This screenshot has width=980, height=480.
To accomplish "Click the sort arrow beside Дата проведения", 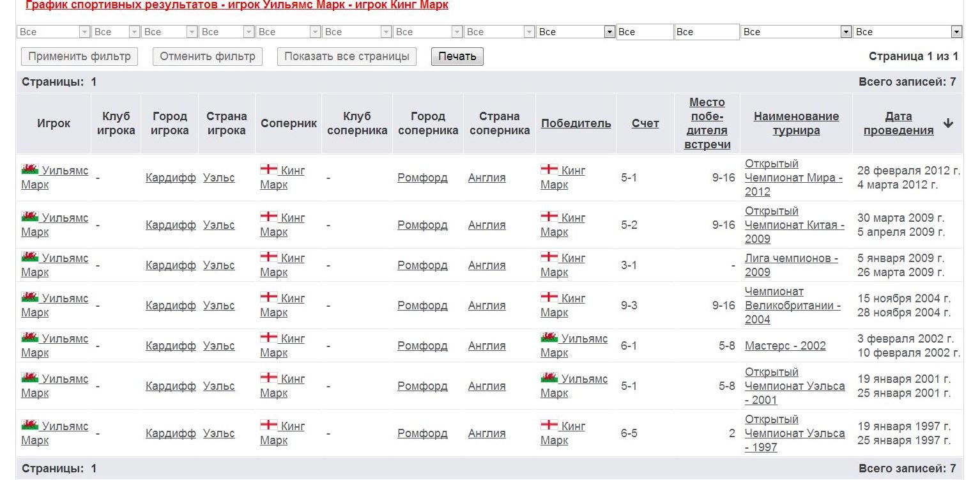I will click(948, 123).
